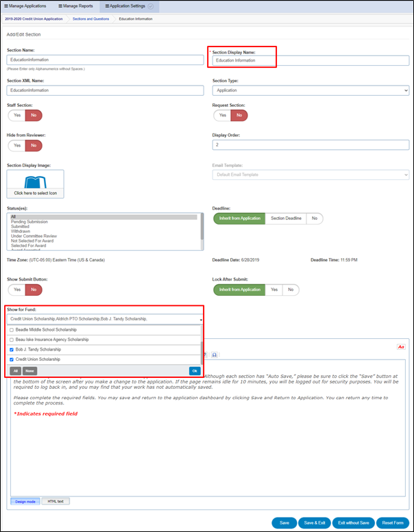414x532 pixels.
Task: Switch to the HTML text tab
Action: 56,501
